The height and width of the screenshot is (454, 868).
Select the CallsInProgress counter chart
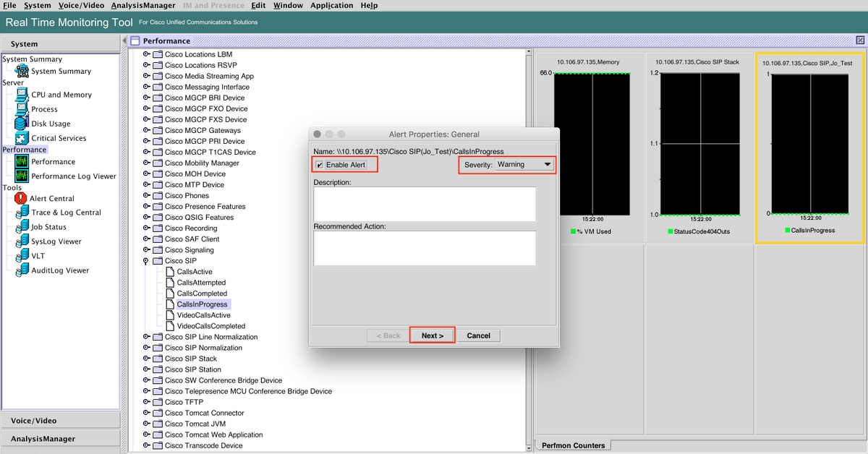pyautogui.click(x=810, y=148)
